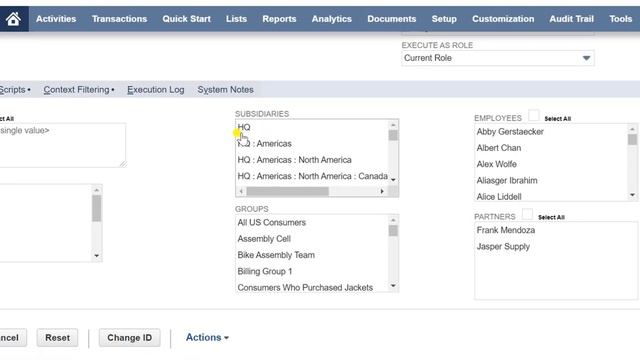Image resolution: width=640 pixels, height=360 pixels.
Task: Click the Subsidiaries horizontal scrollbar thumb
Action: coord(287,191)
